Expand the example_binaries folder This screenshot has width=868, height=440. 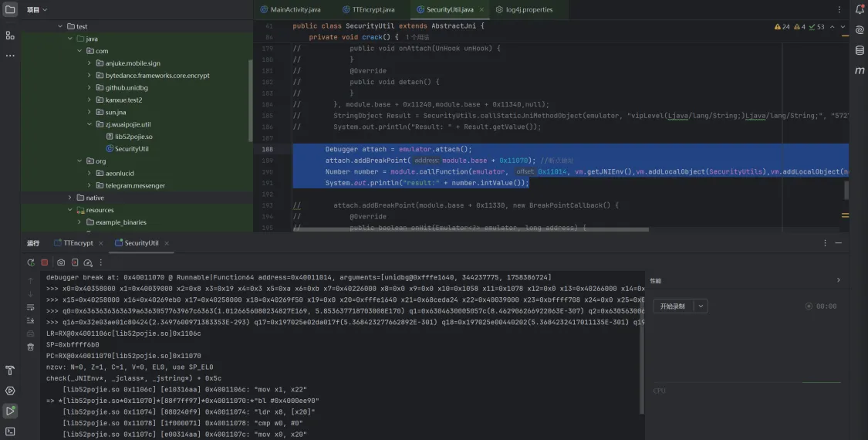(x=79, y=222)
